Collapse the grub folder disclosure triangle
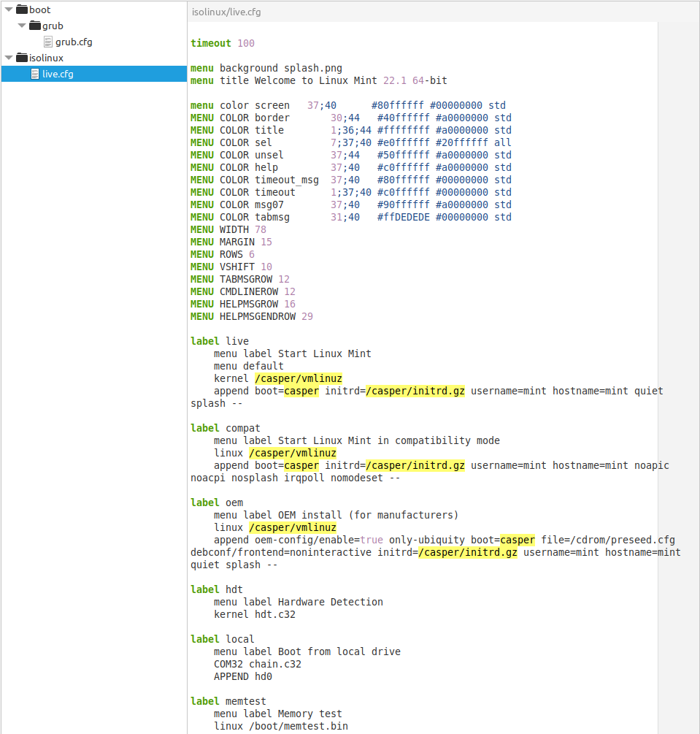 click(21, 26)
